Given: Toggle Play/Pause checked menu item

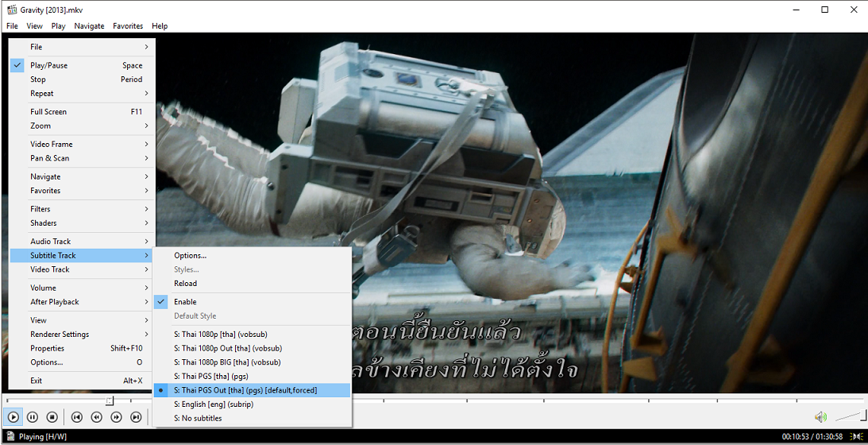Looking at the screenshot, I should (82, 65).
